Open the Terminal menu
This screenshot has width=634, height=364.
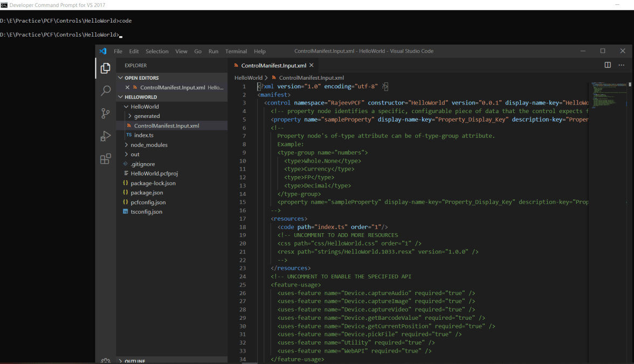coord(236,51)
